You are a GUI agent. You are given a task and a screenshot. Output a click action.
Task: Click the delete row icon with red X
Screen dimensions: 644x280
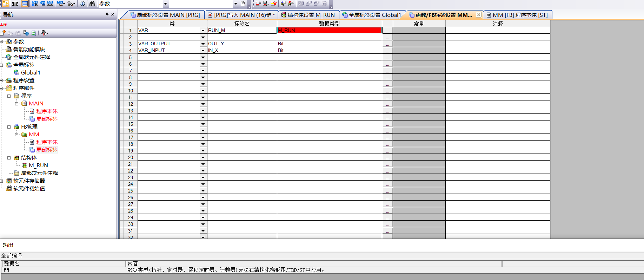274,4
